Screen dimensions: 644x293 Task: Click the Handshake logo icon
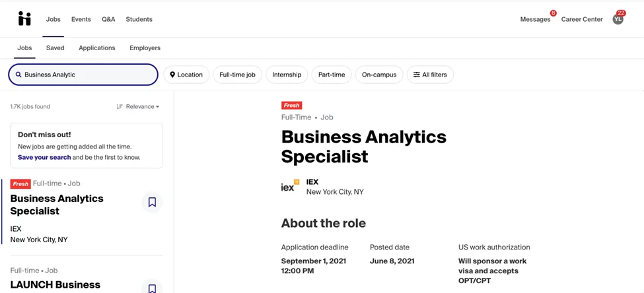point(24,19)
